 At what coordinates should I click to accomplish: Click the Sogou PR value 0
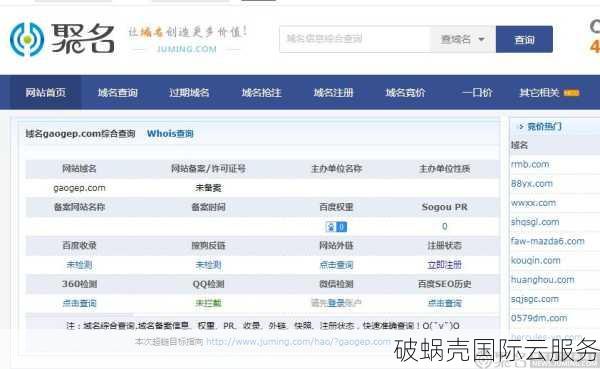click(x=444, y=226)
